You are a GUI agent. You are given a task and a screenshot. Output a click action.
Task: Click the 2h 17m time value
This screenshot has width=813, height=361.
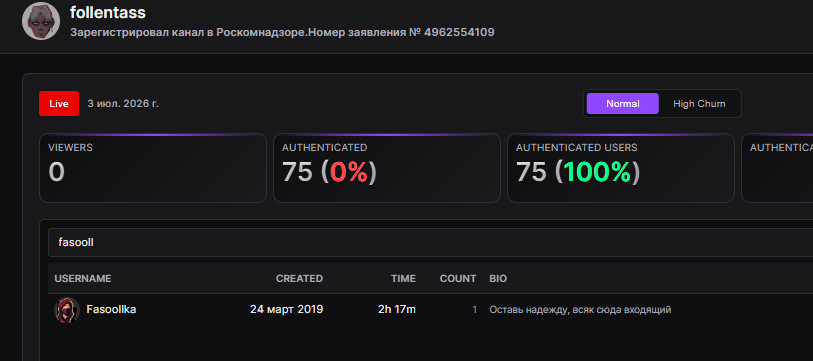tap(397, 310)
